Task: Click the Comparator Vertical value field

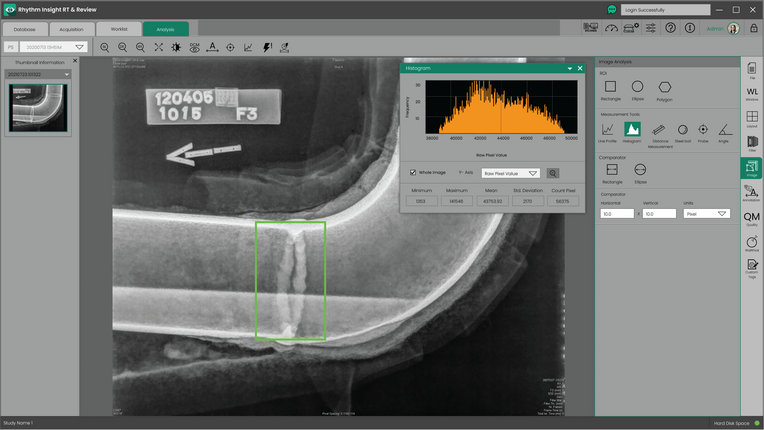Action: [659, 214]
